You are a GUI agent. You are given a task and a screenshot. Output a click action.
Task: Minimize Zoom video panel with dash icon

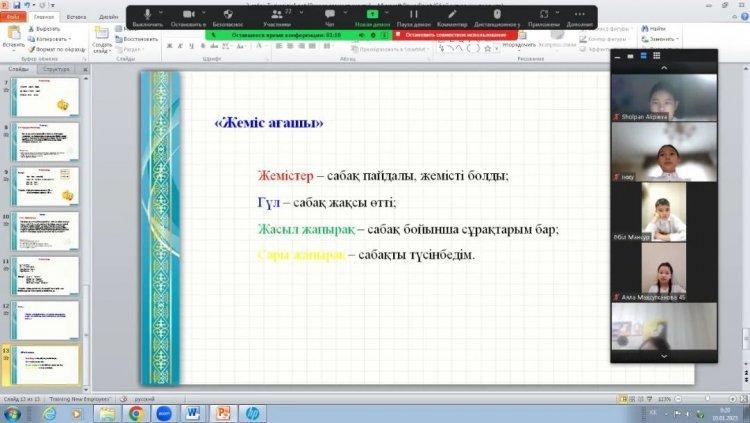pos(618,56)
